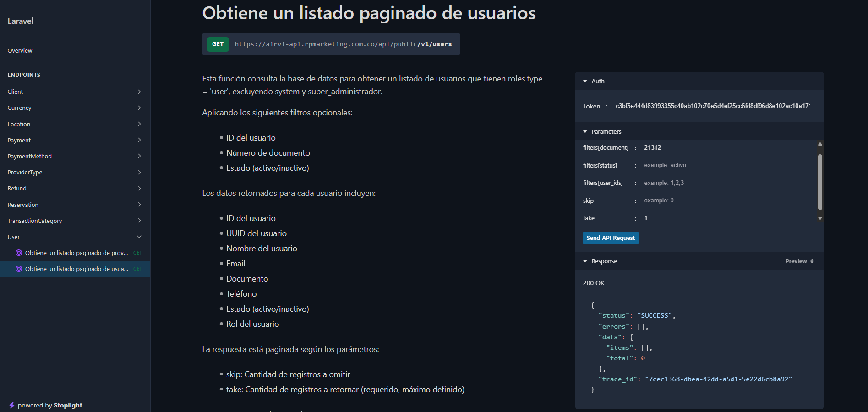This screenshot has height=412, width=868.
Task: Click the Stoplight lightning bolt icon
Action: click(12, 405)
